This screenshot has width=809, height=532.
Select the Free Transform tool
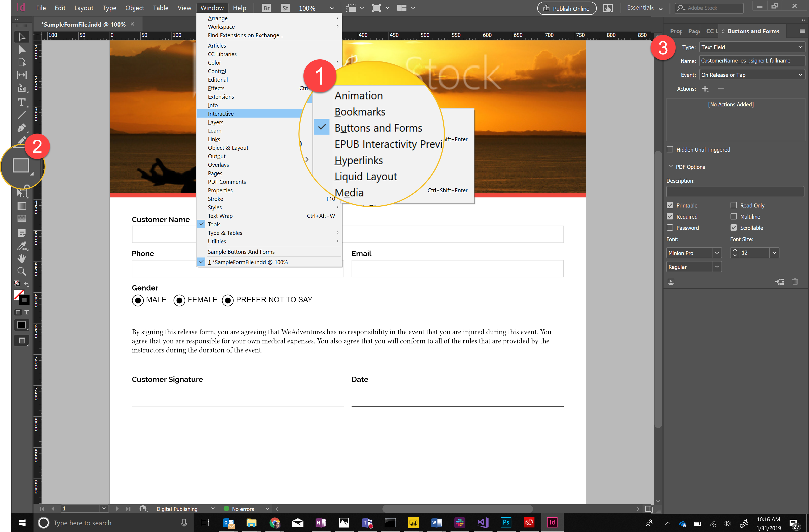coord(22,193)
